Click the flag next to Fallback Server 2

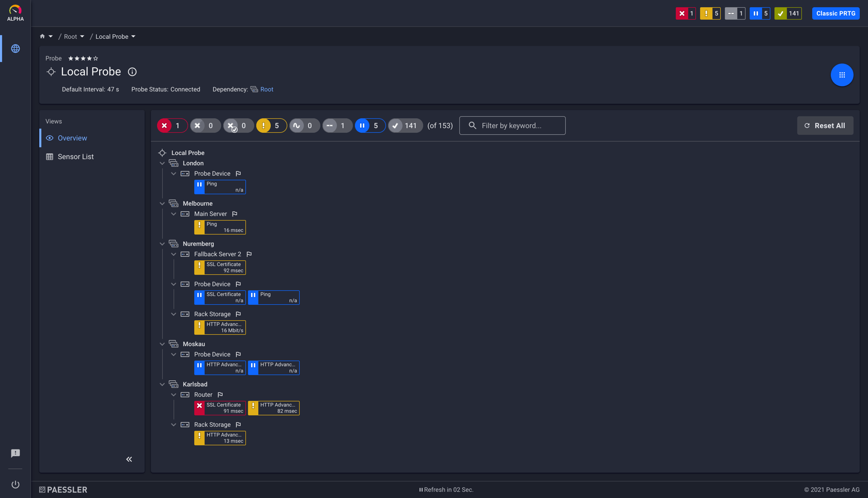249,254
